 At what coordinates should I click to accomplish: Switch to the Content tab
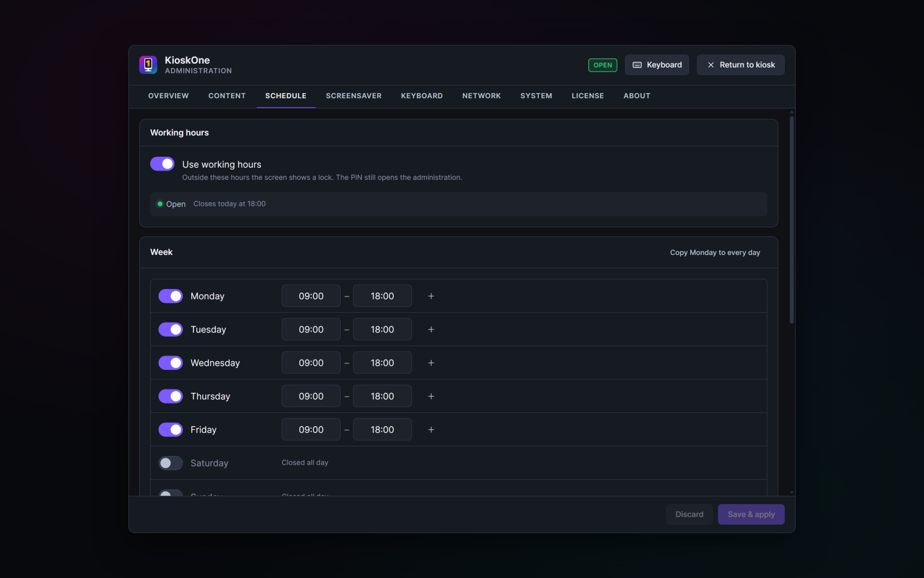pyautogui.click(x=227, y=96)
